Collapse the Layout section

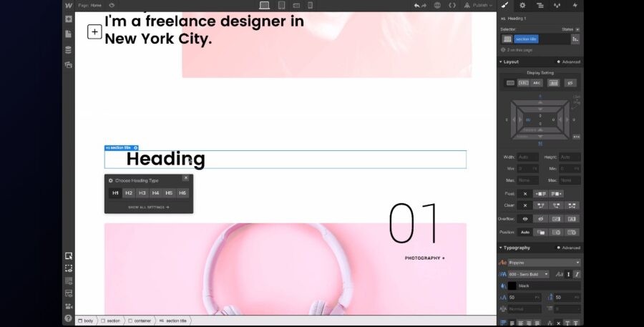(509, 62)
